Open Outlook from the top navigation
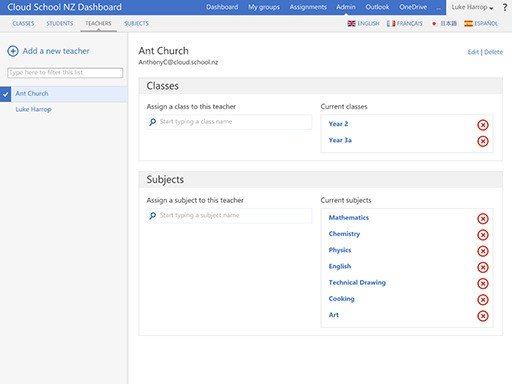Viewport: 512px width, 384px height. coord(377,7)
